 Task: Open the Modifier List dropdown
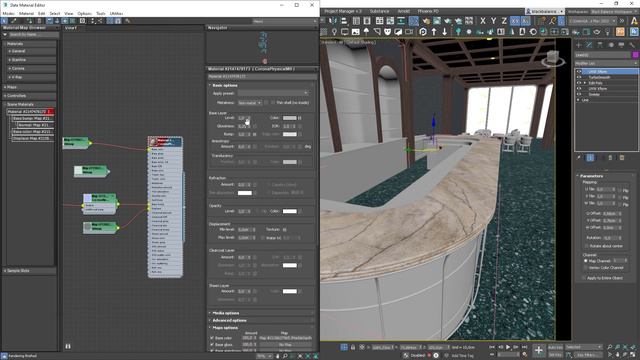point(606,63)
